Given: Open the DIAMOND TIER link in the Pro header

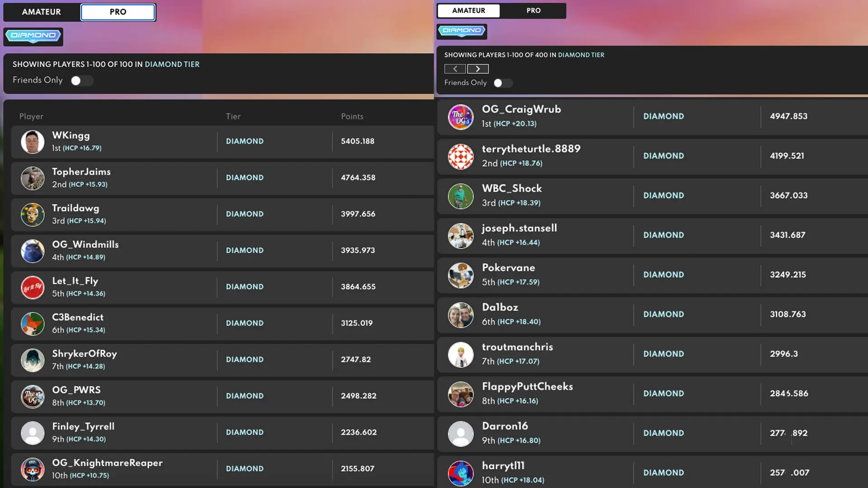Looking at the screenshot, I should pyautogui.click(x=172, y=64).
